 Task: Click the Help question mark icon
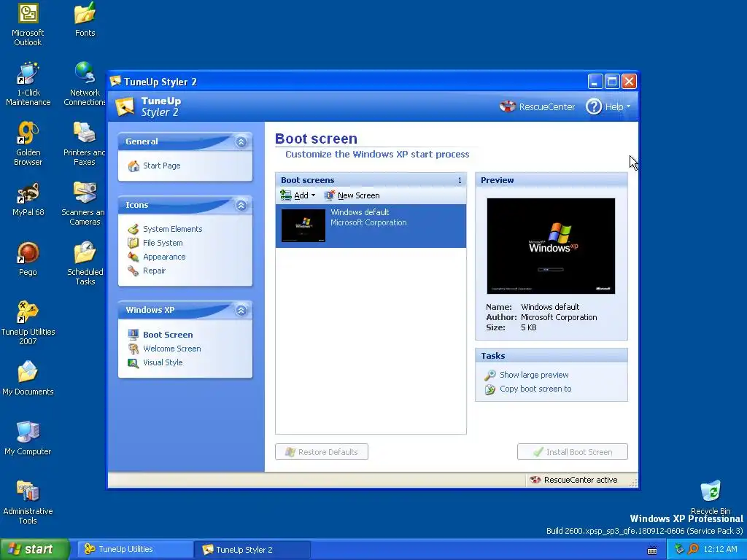click(594, 106)
